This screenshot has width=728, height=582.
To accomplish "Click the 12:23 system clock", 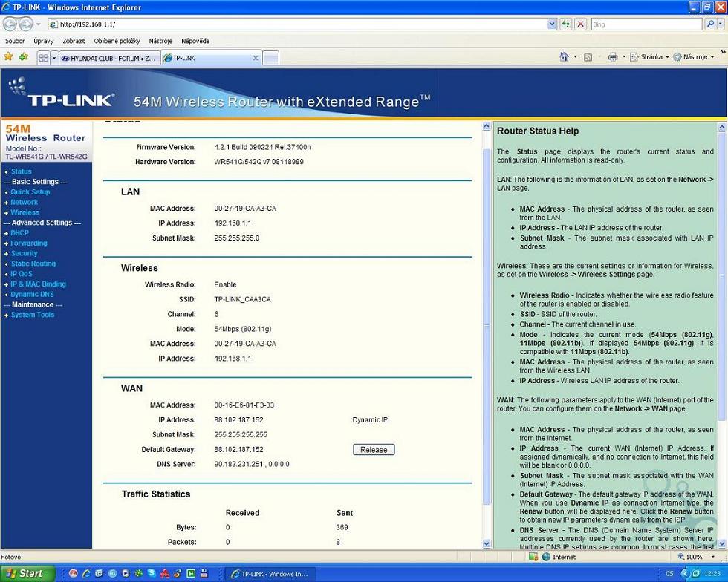I will [x=712, y=574].
